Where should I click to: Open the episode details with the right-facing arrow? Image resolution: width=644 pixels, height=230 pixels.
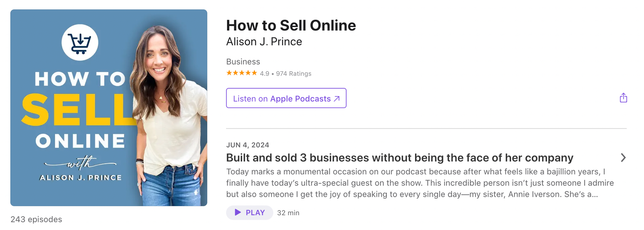pos(624,158)
